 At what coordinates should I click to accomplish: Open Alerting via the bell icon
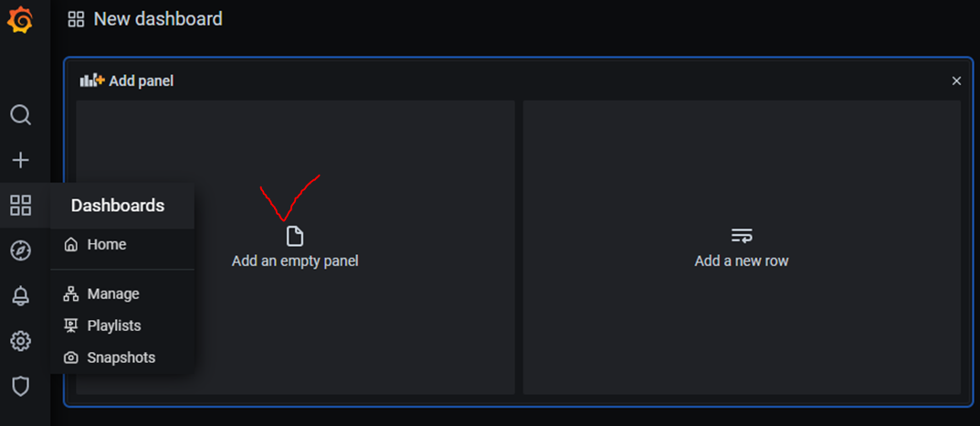click(x=21, y=296)
